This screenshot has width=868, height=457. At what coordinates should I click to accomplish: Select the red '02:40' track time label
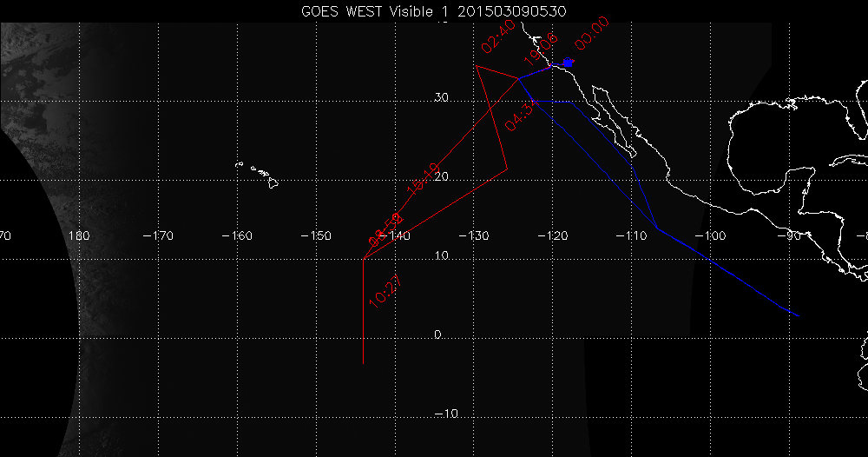pos(498,36)
